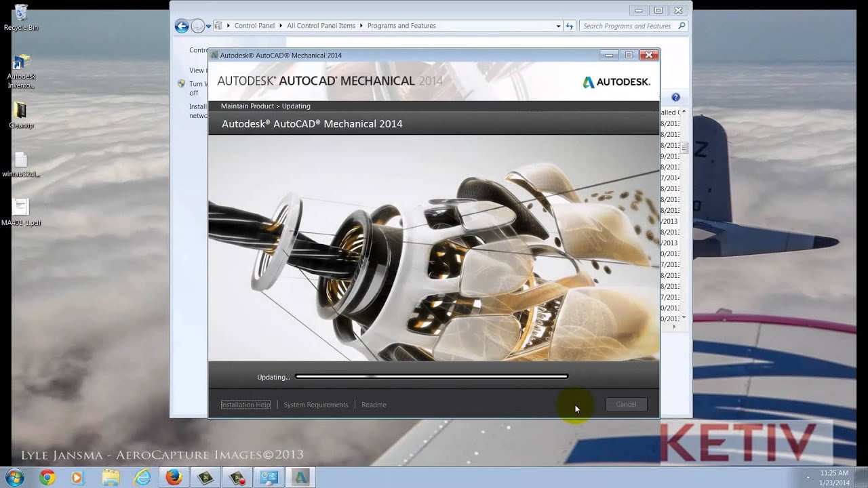Select All Control Panel Items in the breadcrumb
Image resolution: width=868 pixels, height=488 pixels.
coord(321,26)
